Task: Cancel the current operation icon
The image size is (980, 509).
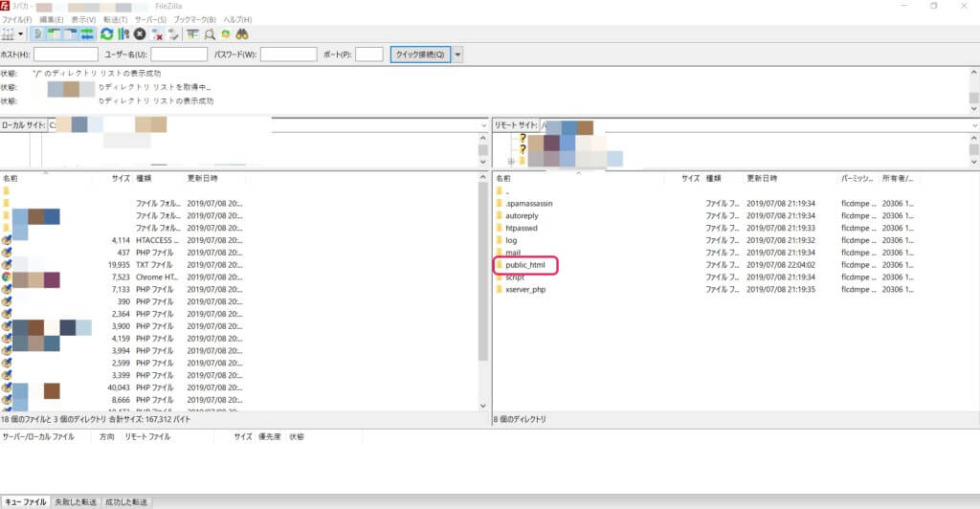Action: click(140, 34)
